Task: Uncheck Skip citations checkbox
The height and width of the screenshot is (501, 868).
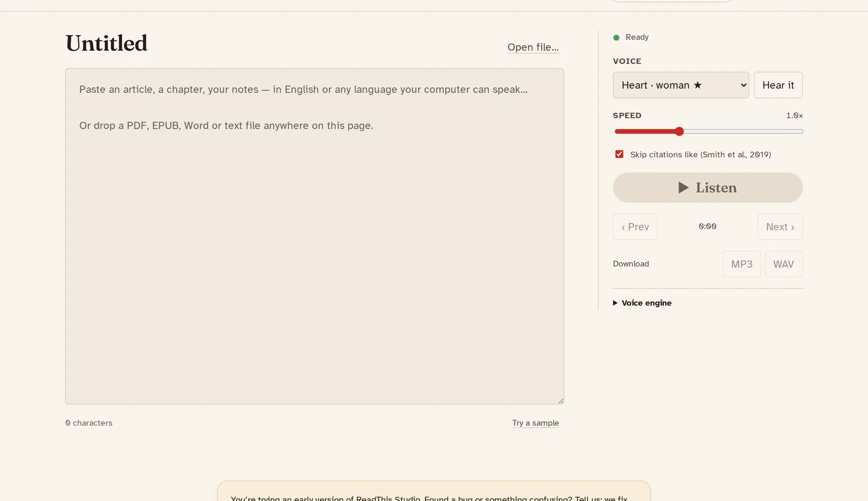Action: pyautogui.click(x=619, y=154)
